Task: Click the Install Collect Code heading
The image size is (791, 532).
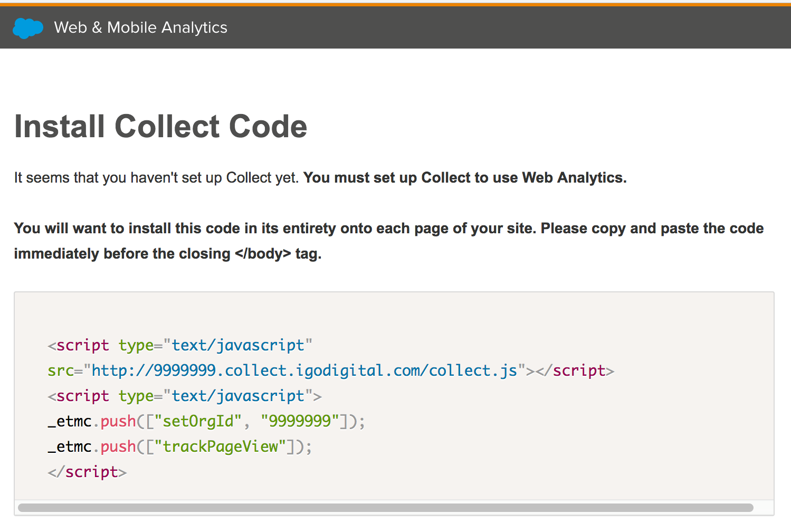Action: [x=160, y=127]
